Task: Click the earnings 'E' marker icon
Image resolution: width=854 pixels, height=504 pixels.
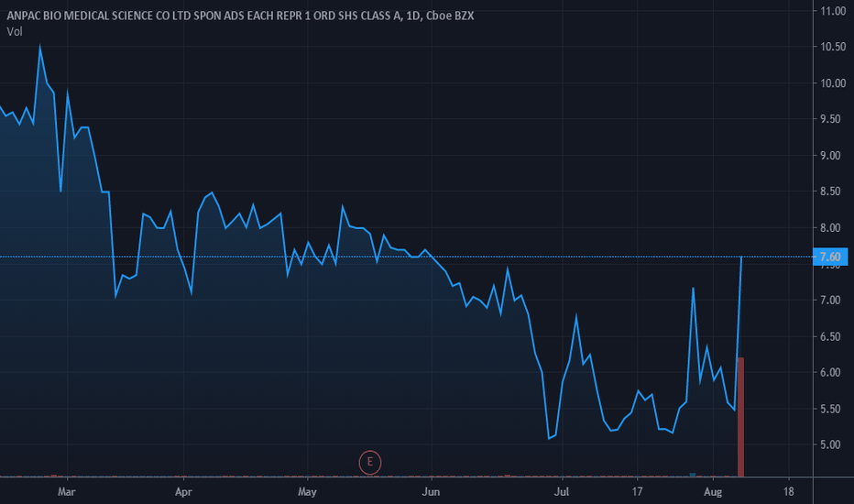Action: point(370,462)
